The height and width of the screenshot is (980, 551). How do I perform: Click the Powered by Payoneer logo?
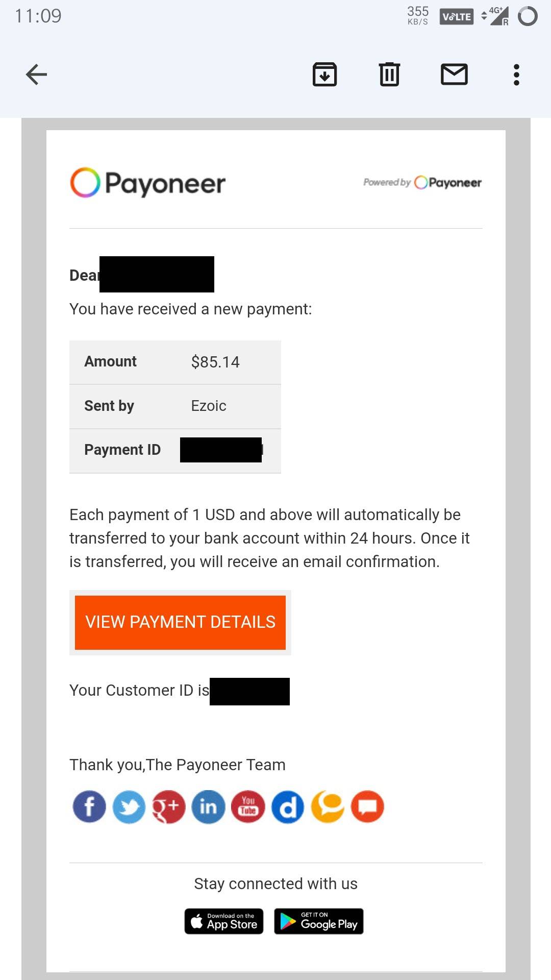pyautogui.click(x=422, y=182)
